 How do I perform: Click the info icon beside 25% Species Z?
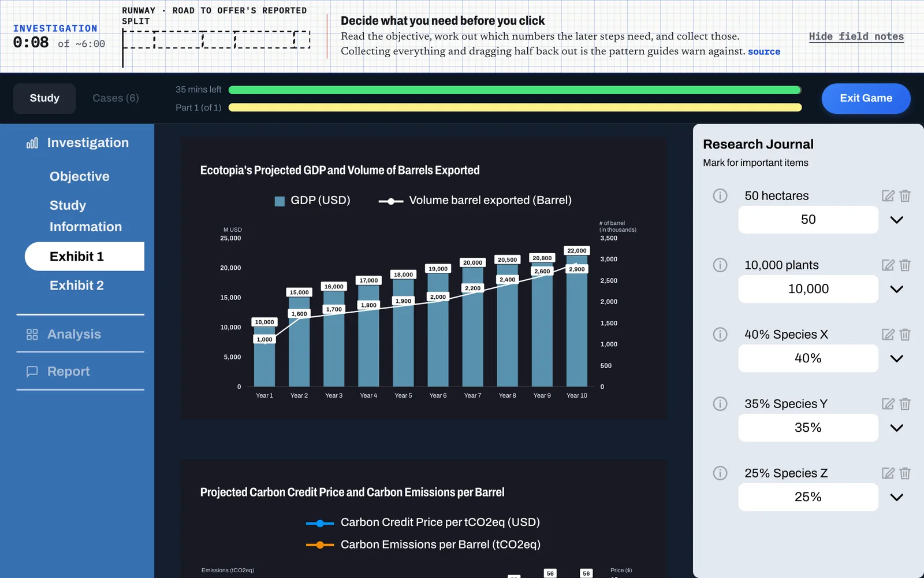click(x=720, y=473)
